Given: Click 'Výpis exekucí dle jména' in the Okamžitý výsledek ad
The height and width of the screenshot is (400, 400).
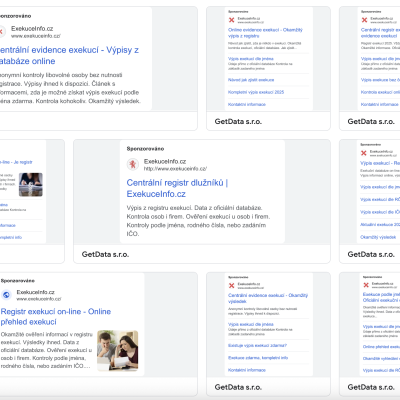Looking at the screenshot, I should tap(251, 324).
